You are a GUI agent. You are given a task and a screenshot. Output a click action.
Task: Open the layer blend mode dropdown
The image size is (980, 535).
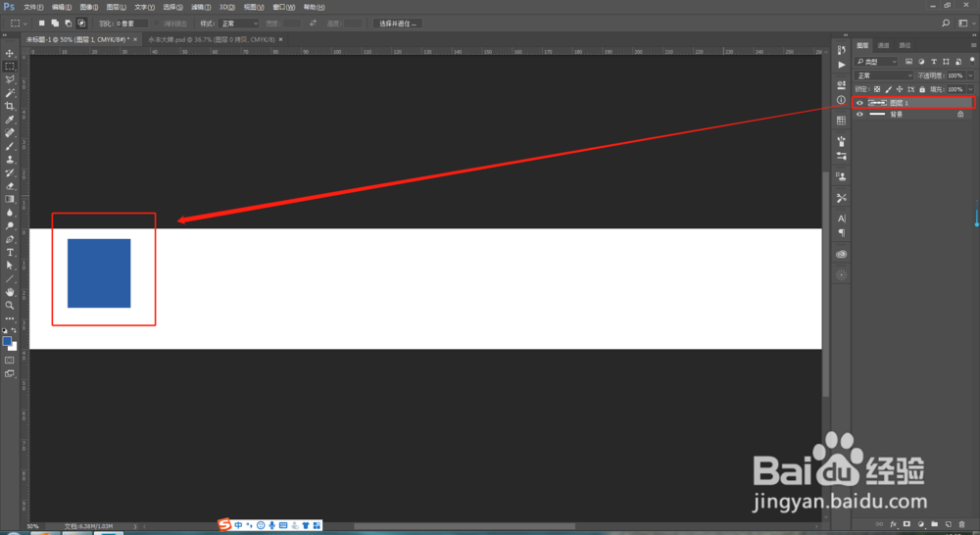pyautogui.click(x=884, y=75)
